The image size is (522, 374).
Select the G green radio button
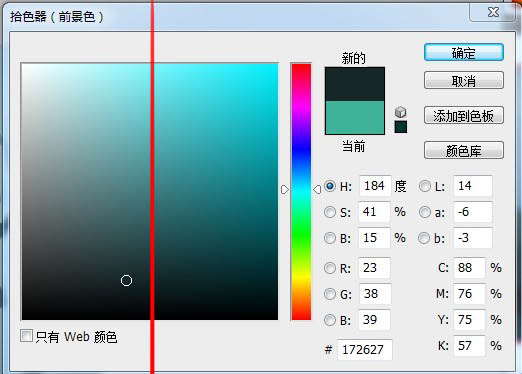coord(330,294)
